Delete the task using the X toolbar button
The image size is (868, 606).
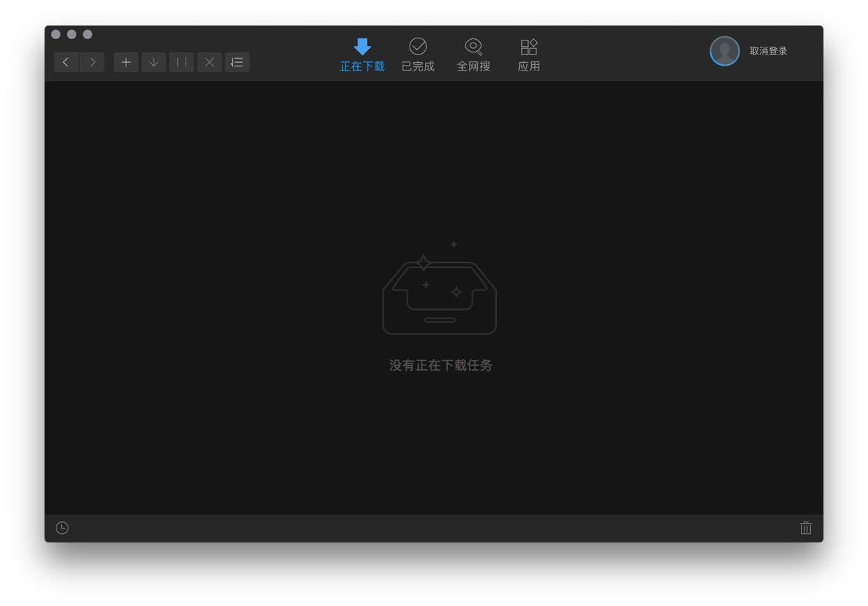pos(209,62)
